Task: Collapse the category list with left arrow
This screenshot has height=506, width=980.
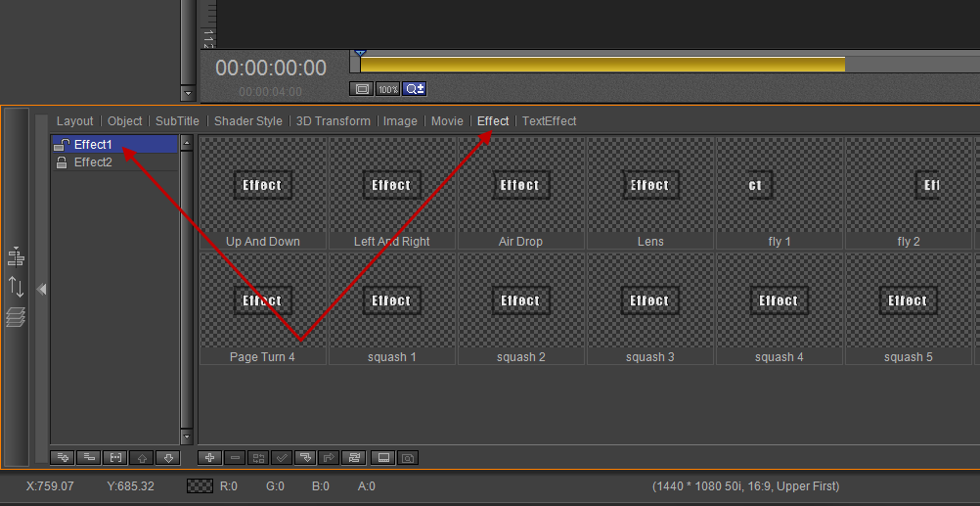Action: click(x=42, y=289)
